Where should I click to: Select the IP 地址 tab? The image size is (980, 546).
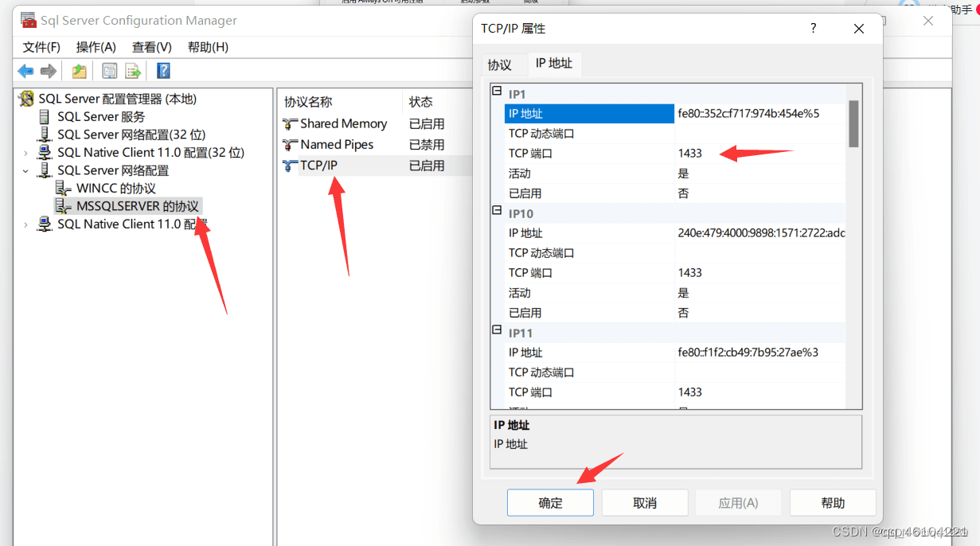[x=554, y=63]
